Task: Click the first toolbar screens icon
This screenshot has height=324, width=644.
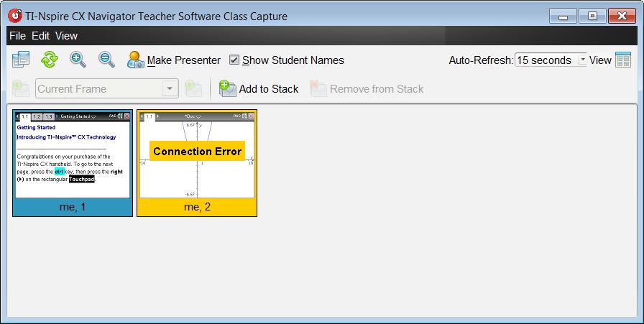Action: 21,60
